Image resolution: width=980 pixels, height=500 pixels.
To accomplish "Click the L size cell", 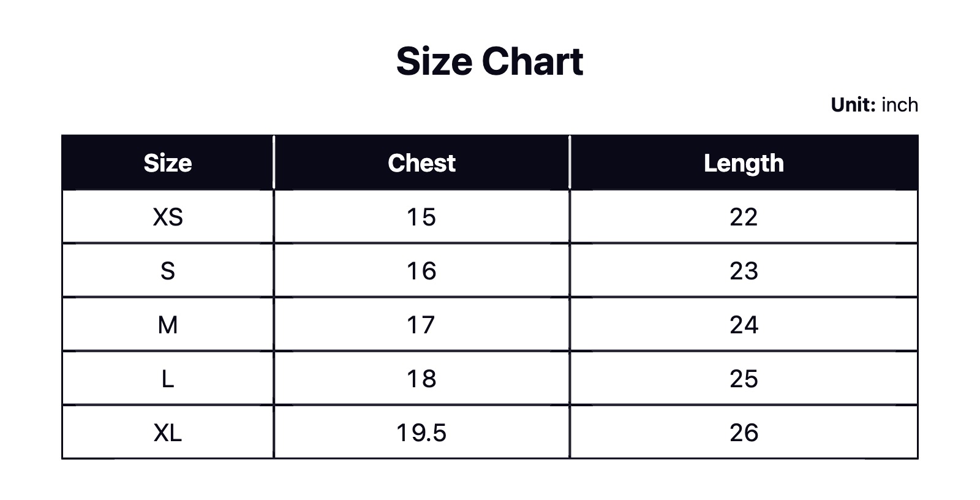I will pyautogui.click(x=168, y=379).
